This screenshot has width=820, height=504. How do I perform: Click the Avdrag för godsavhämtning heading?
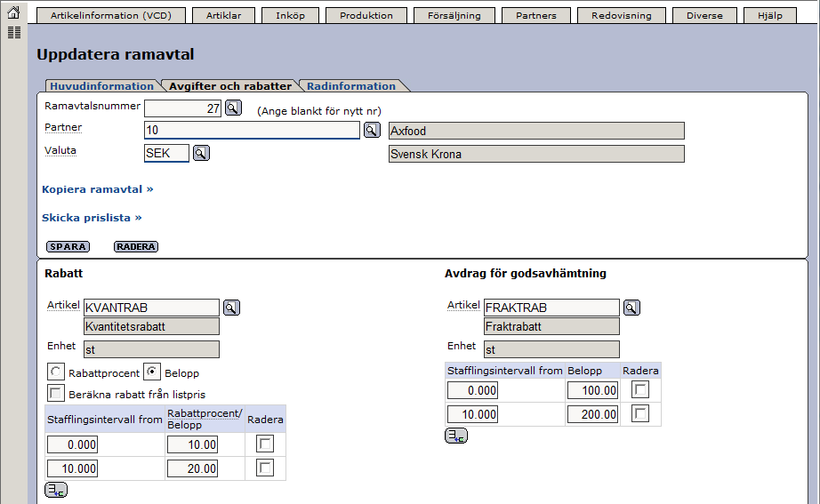(x=526, y=274)
